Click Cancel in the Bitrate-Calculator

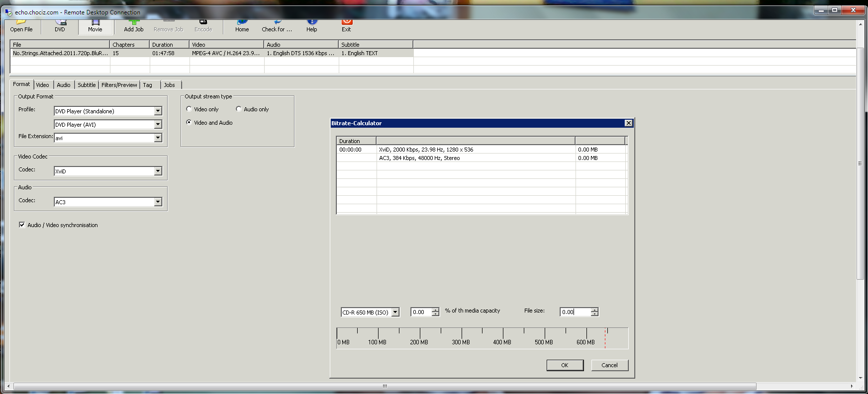[610, 365]
